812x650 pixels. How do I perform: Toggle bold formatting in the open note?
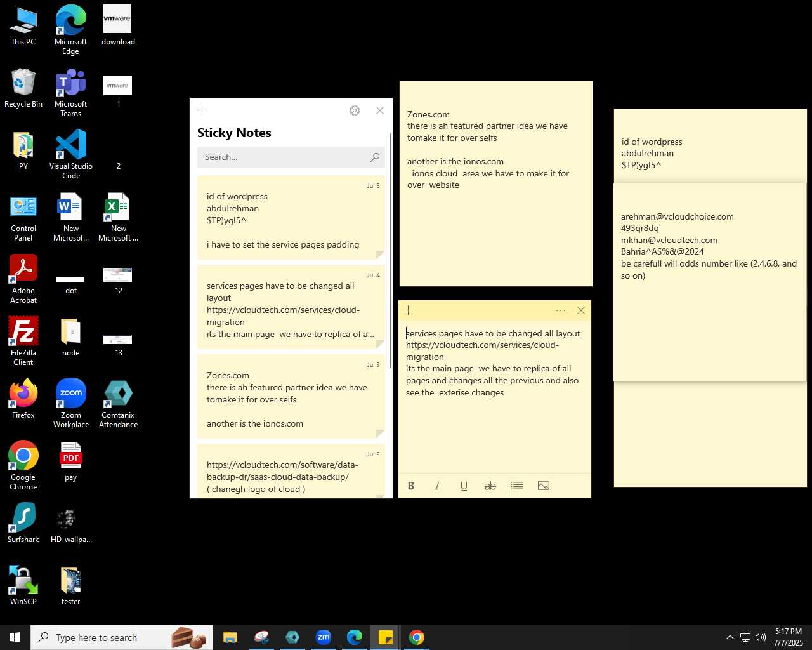411,486
